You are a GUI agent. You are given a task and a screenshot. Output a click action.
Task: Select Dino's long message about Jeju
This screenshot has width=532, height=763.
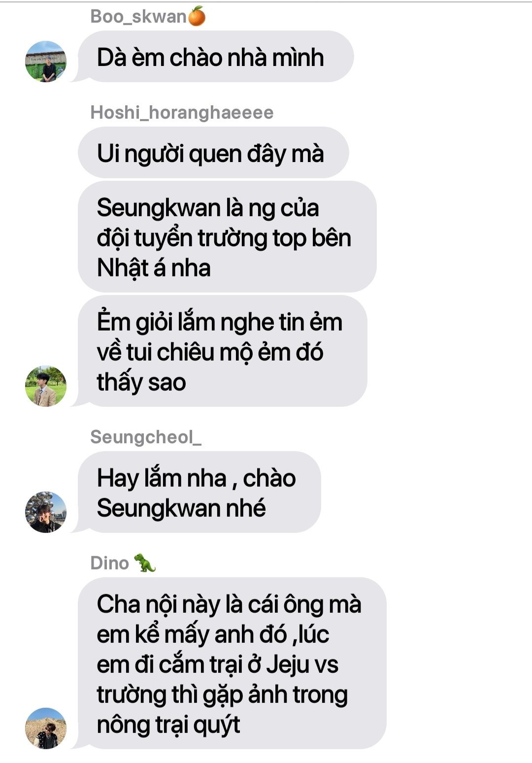click(232, 663)
